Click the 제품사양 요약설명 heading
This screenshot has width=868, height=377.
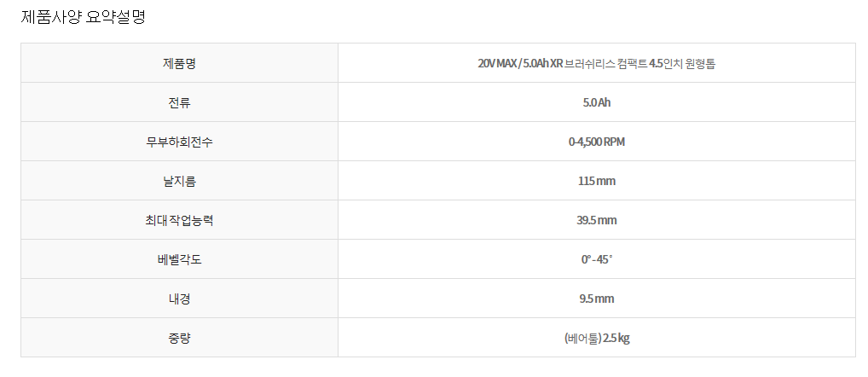[83, 16]
